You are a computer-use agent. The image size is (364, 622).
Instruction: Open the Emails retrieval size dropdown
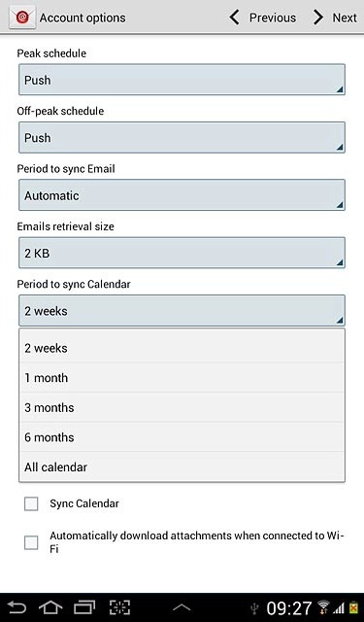(182, 253)
